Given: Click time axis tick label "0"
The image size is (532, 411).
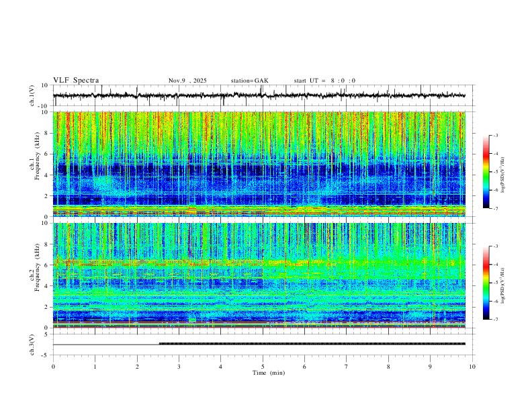Looking at the screenshot, I should pyautogui.click(x=53, y=367).
